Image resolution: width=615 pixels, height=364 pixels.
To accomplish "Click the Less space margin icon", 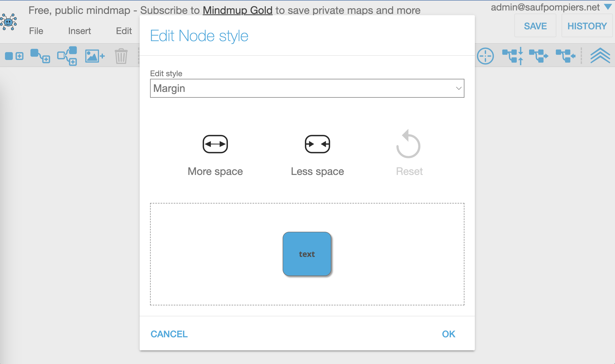I will [x=317, y=144].
